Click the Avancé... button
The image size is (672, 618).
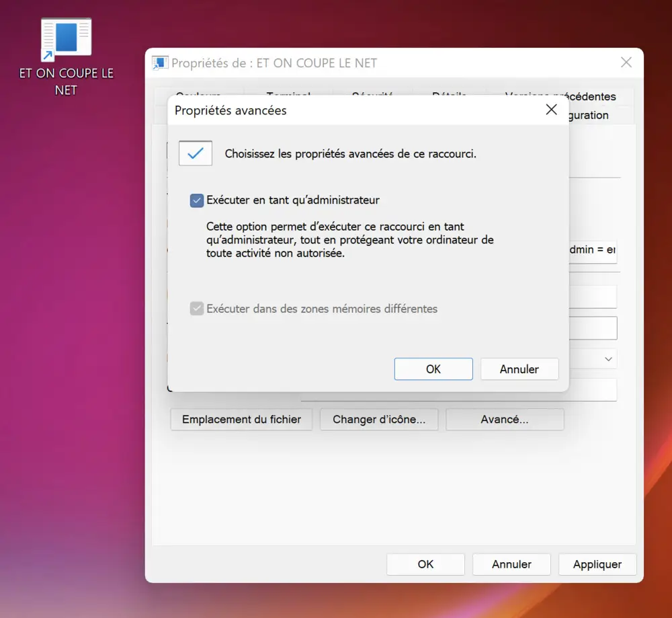[504, 420]
